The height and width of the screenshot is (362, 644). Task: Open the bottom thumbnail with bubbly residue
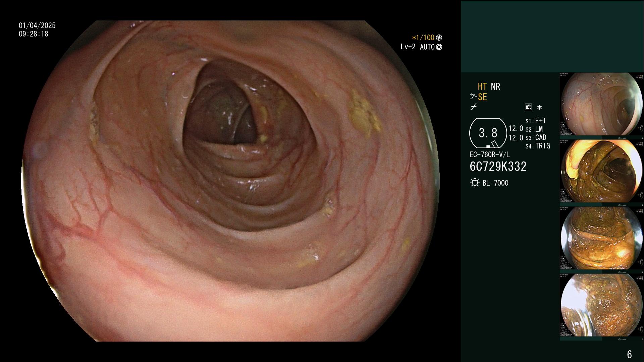[x=601, y=305]
